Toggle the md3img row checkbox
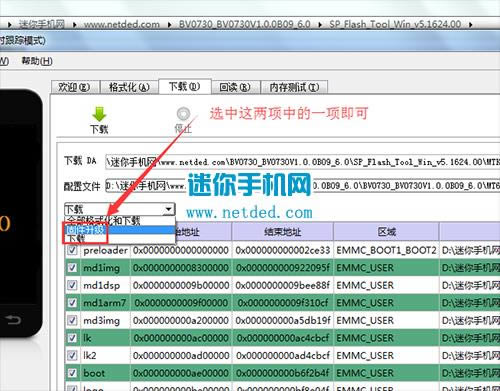 point(72,320)
